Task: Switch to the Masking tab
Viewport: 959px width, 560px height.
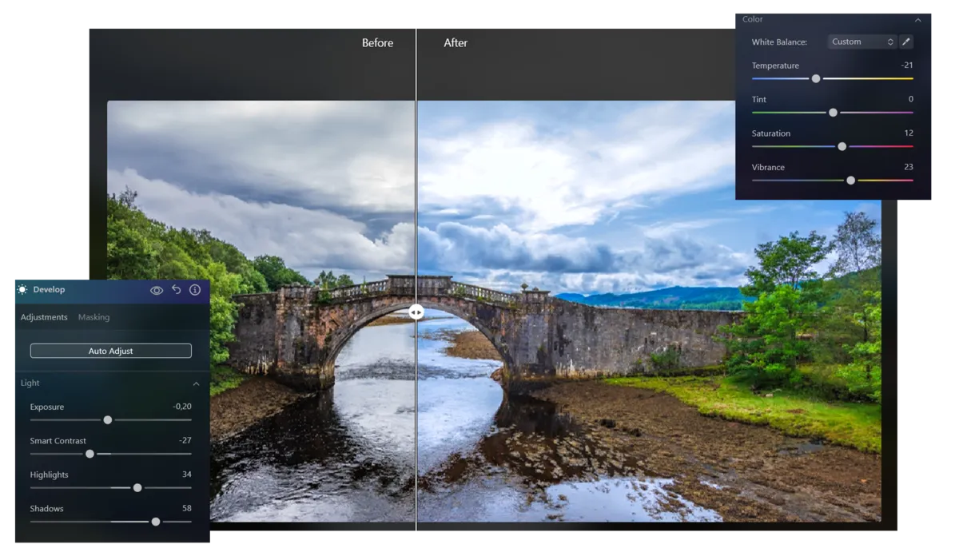Action: 94,317
